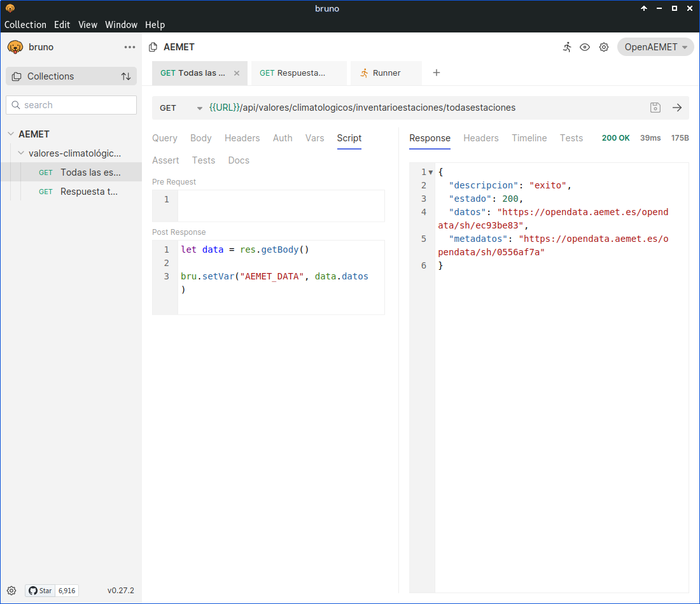Run the collection runner via runner icon

point(567,47)
